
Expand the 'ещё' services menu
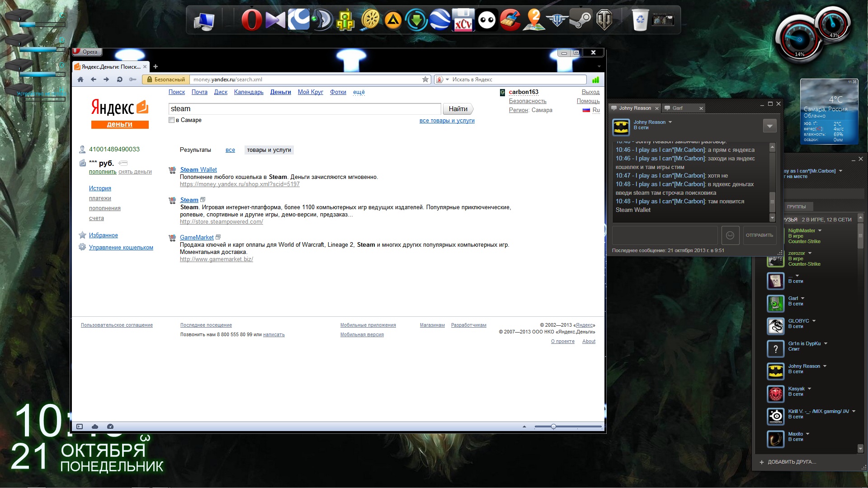359,92
